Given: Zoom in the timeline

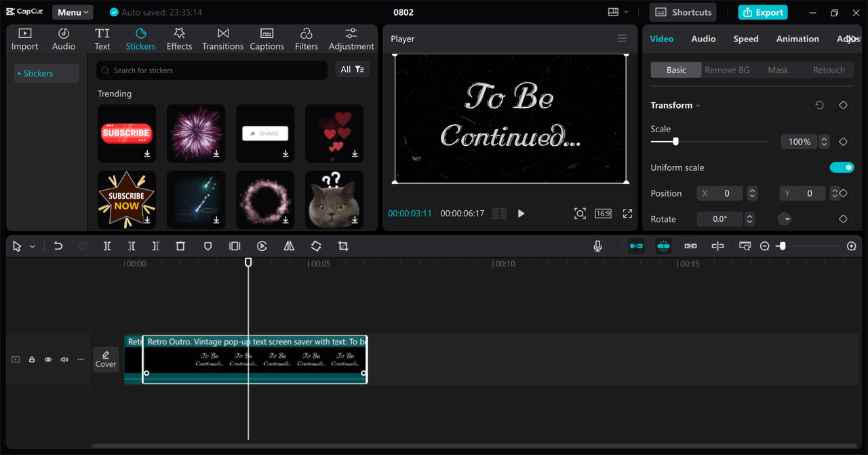Looking at the screenshot, I should (x=852, y=246).
